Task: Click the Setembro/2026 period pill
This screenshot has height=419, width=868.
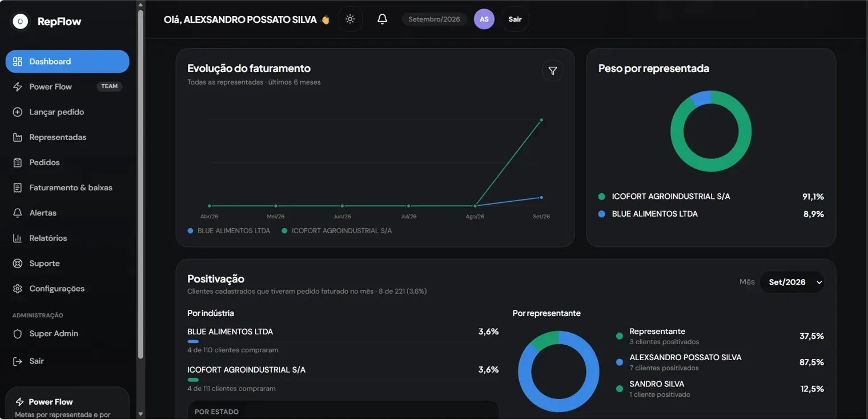Action: coord(434,19)
